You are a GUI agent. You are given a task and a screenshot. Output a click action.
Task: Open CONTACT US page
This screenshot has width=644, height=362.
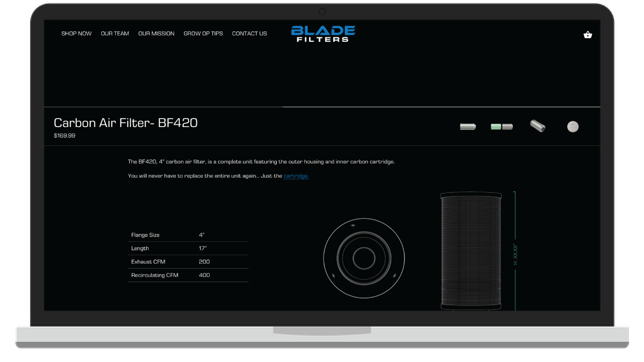(249, 33)
